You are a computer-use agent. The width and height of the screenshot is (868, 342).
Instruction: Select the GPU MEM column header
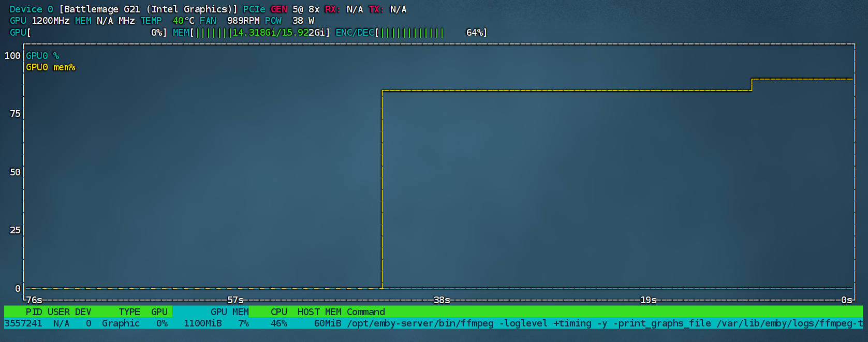[229, 312]
